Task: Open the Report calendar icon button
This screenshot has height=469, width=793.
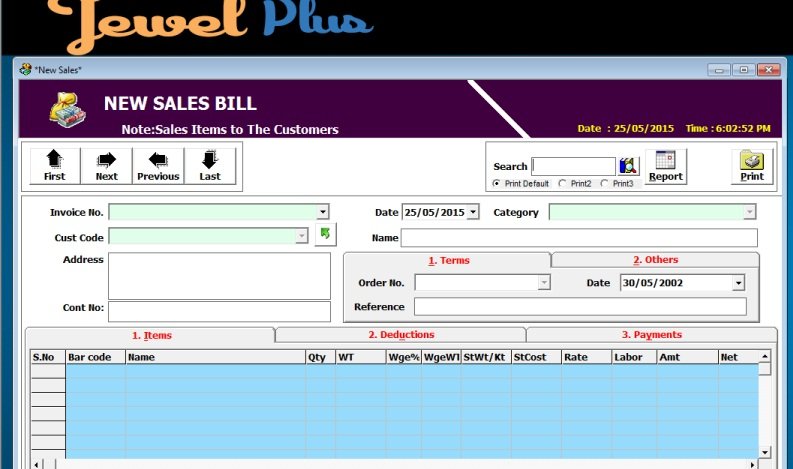Action: (665, 166)
